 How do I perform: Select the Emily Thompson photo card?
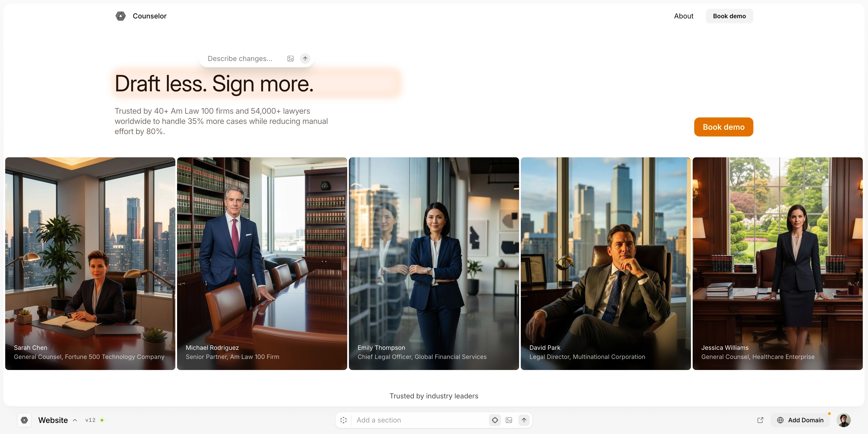[x=434, y=263]
